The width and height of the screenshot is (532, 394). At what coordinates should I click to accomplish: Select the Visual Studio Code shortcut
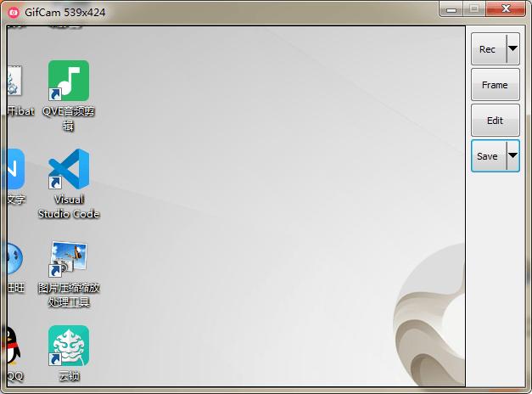pos(69,169)
